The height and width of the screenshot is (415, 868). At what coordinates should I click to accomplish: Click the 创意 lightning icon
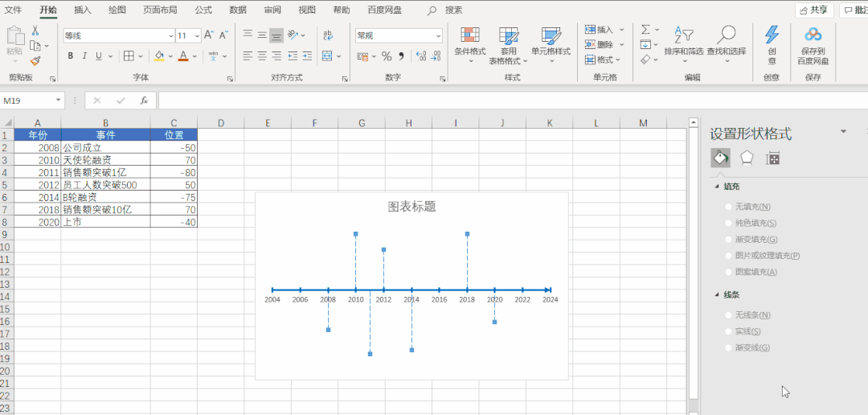772,35
